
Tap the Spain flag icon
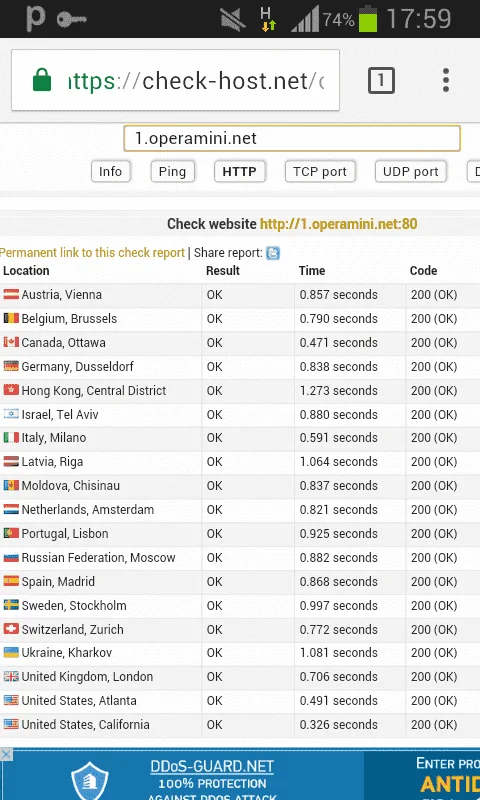pos(11,581)
